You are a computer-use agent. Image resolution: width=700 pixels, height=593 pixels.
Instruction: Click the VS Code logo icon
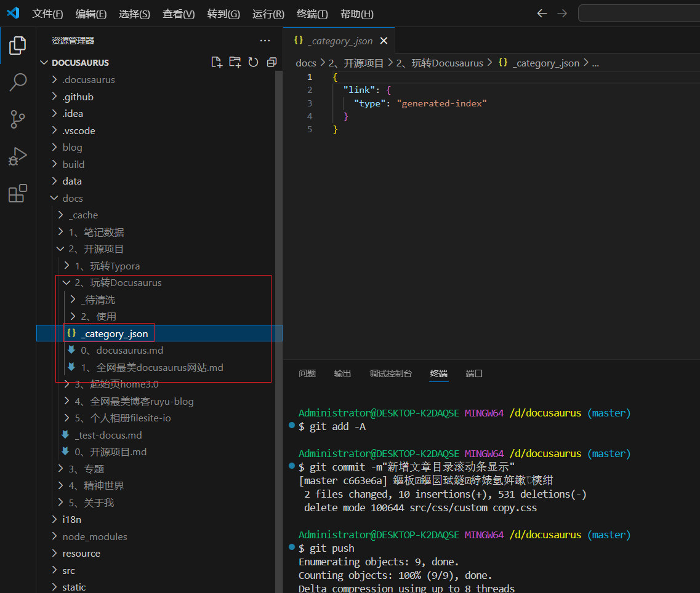pyautogui.click(x=13, y=13)
